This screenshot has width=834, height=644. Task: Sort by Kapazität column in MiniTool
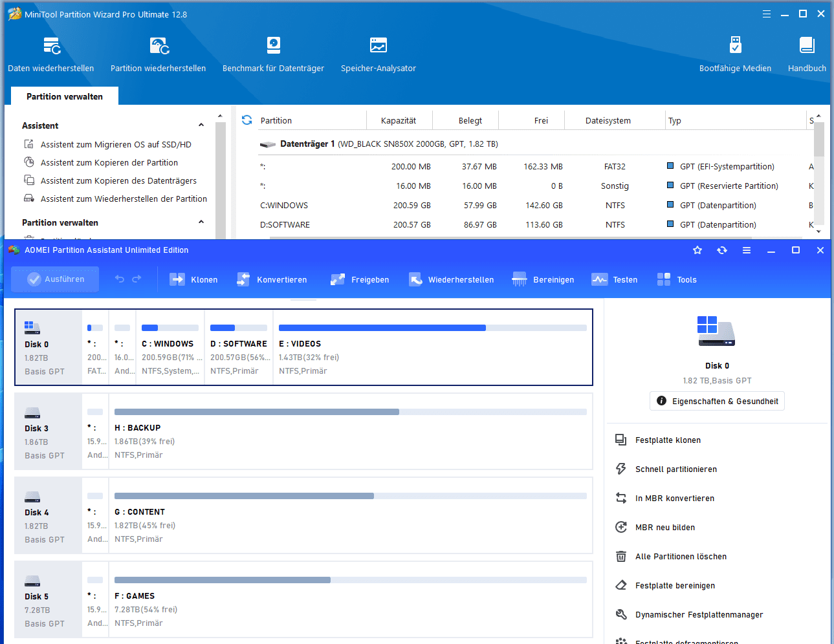[399, 120]
